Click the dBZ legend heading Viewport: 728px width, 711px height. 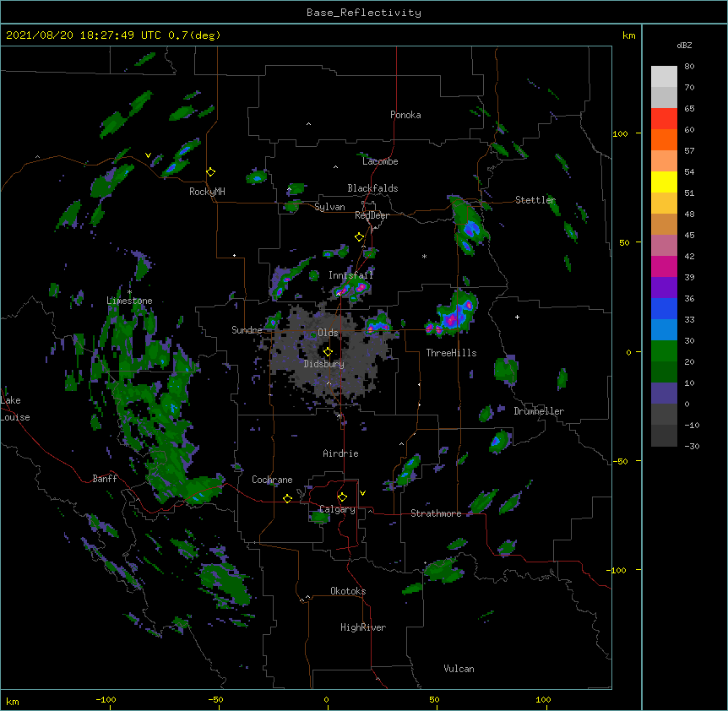tap(684, 45)
